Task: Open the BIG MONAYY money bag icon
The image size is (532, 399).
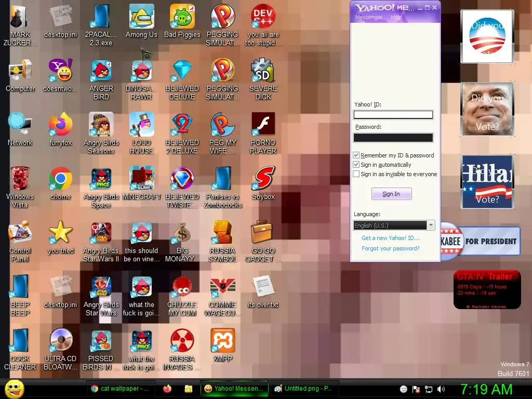Action: point(182,241)
